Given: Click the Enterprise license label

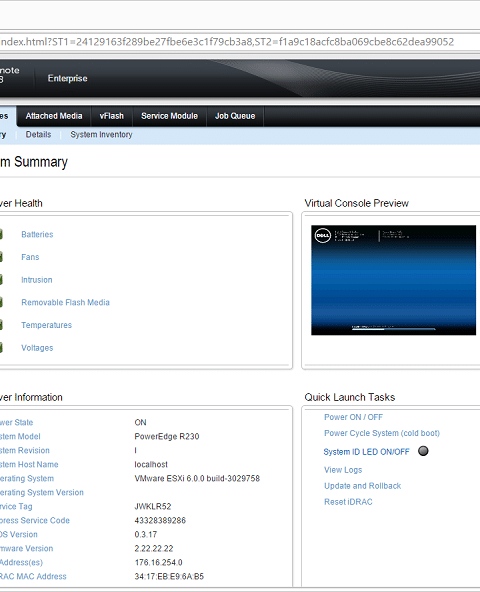Looking at the screenshot, I should (67, 79).
